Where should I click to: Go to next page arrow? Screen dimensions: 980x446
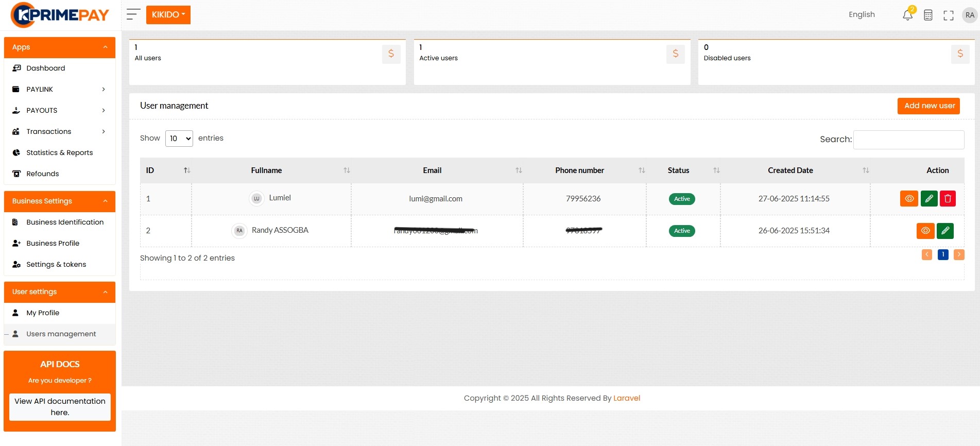coord(959,254)
